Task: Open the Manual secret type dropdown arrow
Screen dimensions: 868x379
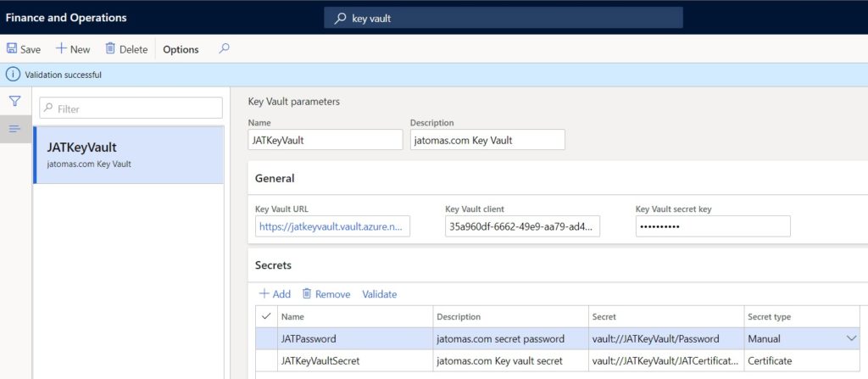Action: [851, 338]
